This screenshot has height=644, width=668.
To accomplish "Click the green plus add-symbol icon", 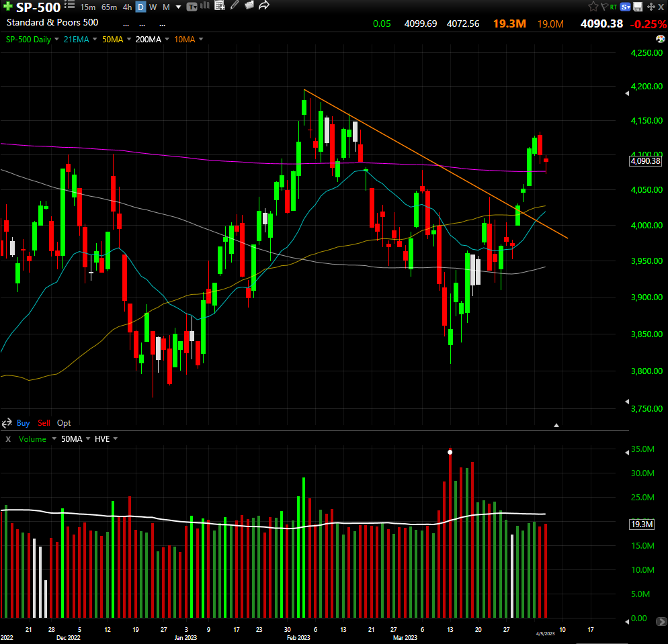I will point(7,6).
